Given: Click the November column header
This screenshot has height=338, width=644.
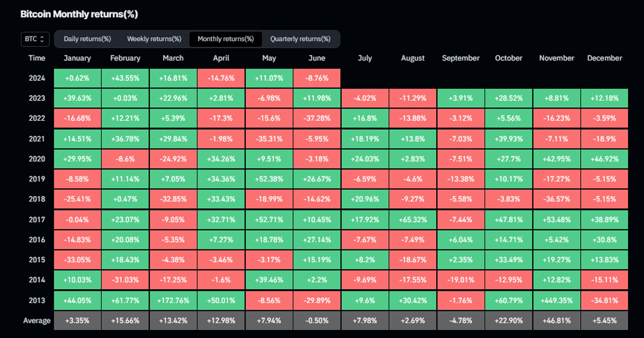Looking at the screenshot, I should pos(557,58).
